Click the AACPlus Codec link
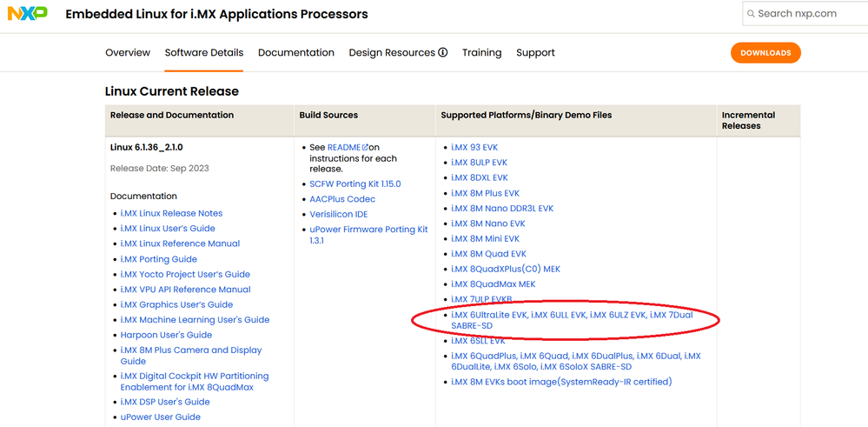Image resolution: width=868 pixels, height=427 pixels. pyautogui.click(x=342, y=199)
